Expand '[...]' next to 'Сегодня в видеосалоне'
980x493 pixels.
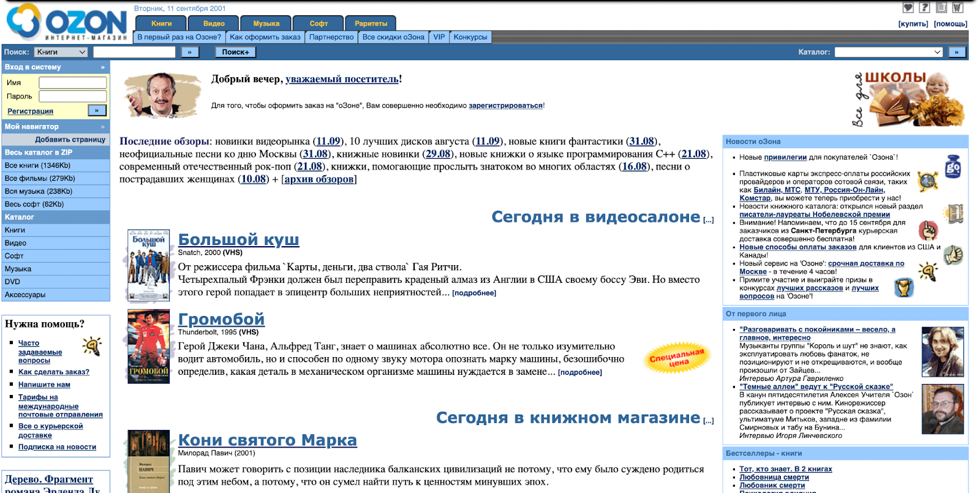[x=709, y=220]
